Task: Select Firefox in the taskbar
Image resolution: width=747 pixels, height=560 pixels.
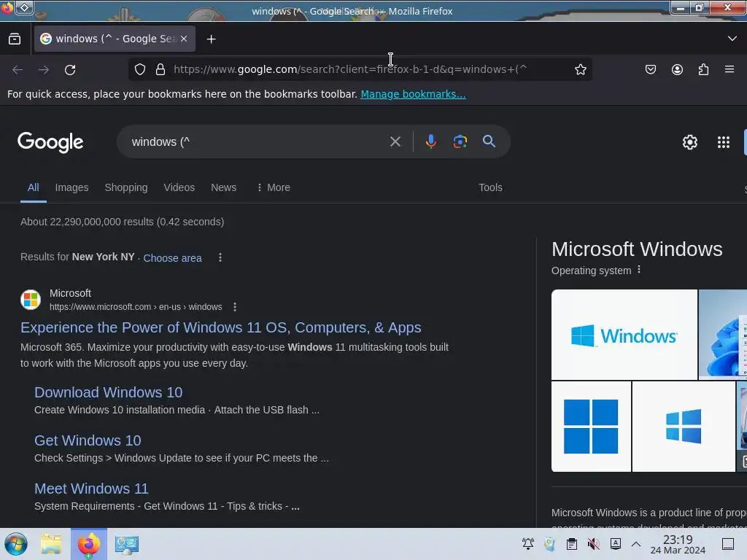Action: click(x=88, y=544)
